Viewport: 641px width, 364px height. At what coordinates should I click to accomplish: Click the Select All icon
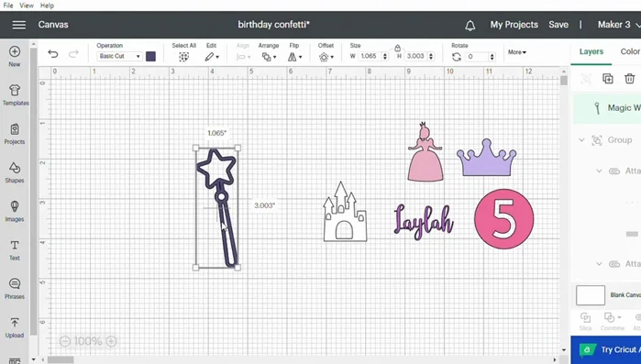pos(183,57)
